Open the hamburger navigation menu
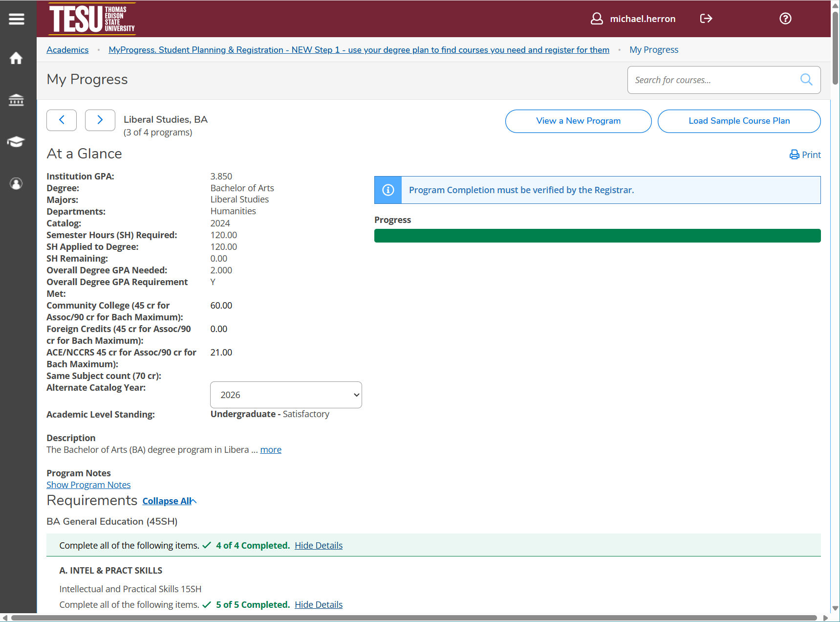The image size is (840, 622). (16, 19)
